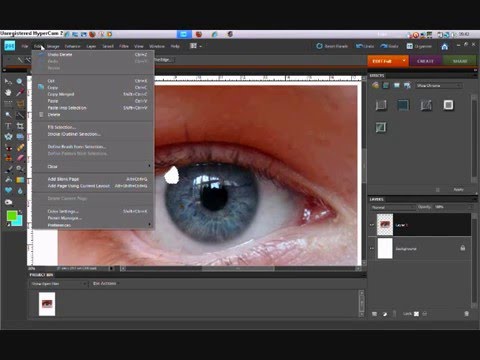The image size is (480, 360).
Task: Select the Eyedropper tool
Action: pos(20,92)
